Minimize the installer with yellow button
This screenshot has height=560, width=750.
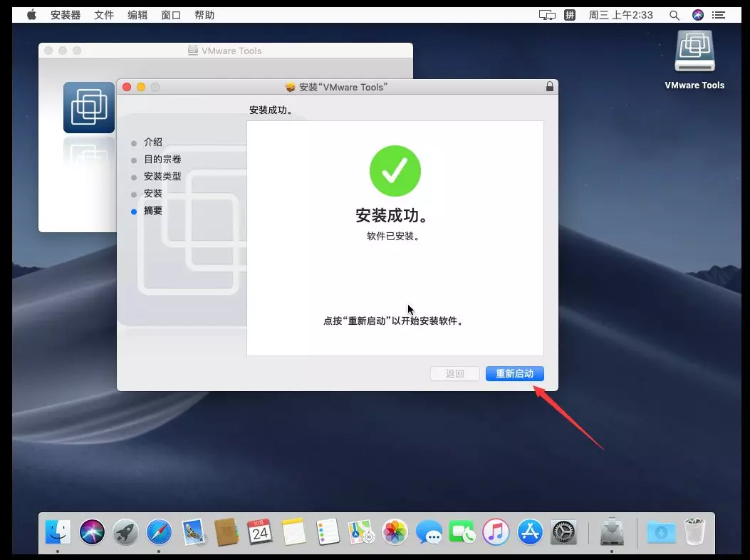pos(141,87)
